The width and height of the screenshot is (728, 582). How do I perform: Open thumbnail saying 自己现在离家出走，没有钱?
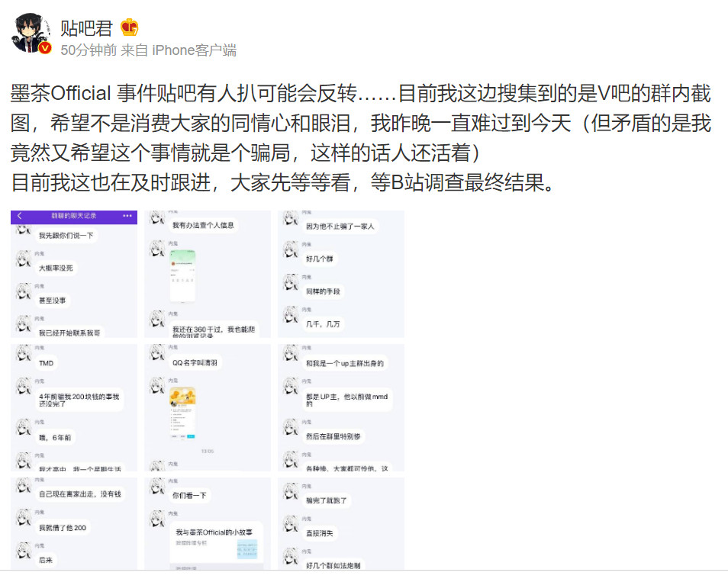coord(74,523)
